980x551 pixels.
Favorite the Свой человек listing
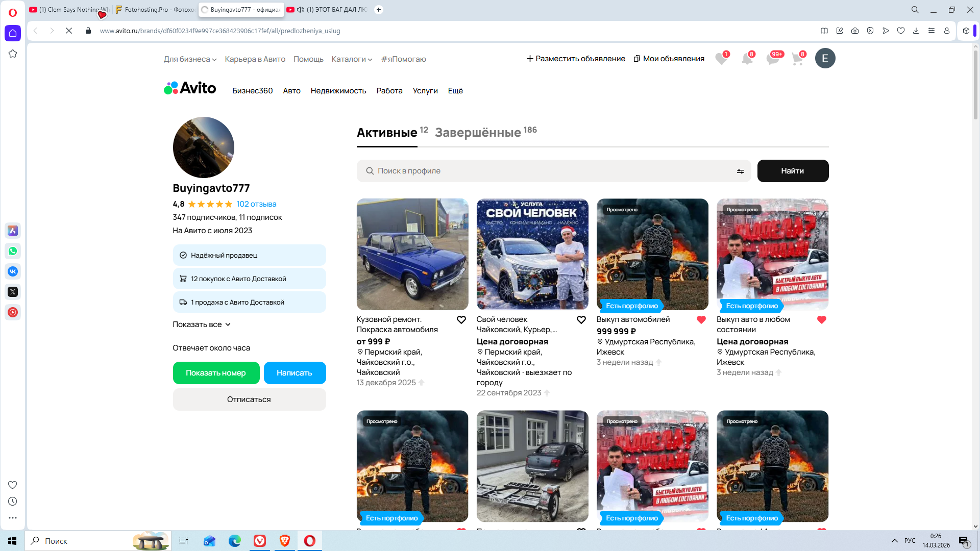[581, 320]
